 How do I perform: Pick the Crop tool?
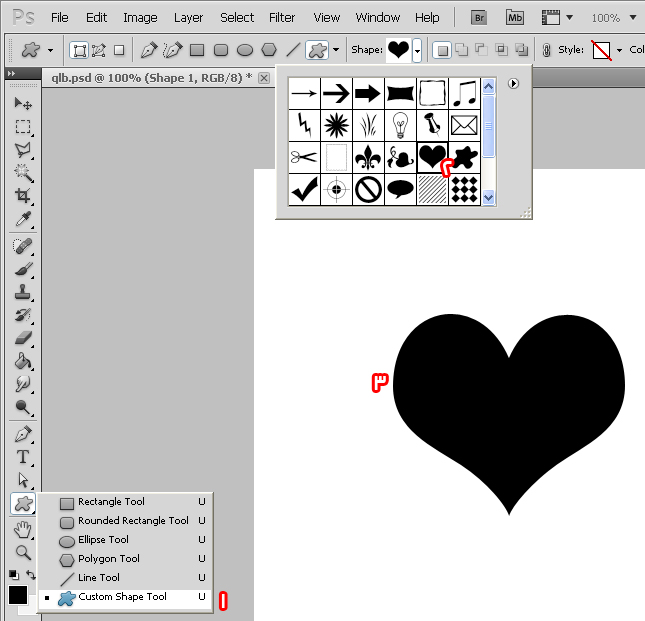pos(22,196)
